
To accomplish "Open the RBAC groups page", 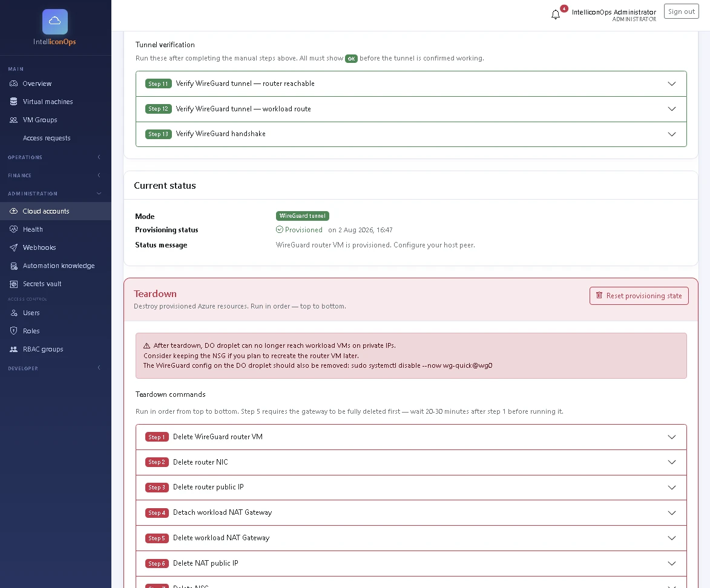I will [55, 349].
